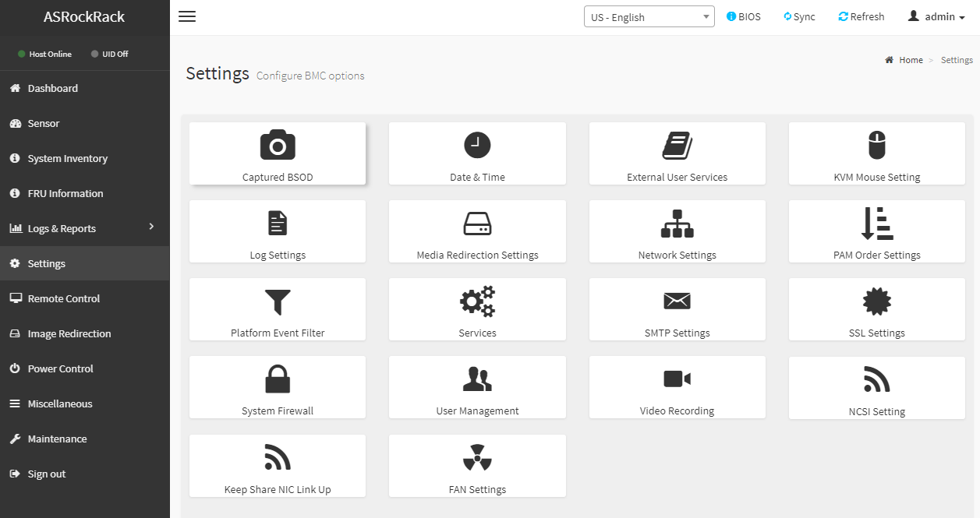Viewport: 980px width, 518px height.
Task: Open Miscellaneous in sidebar
Action: point(84,403)
